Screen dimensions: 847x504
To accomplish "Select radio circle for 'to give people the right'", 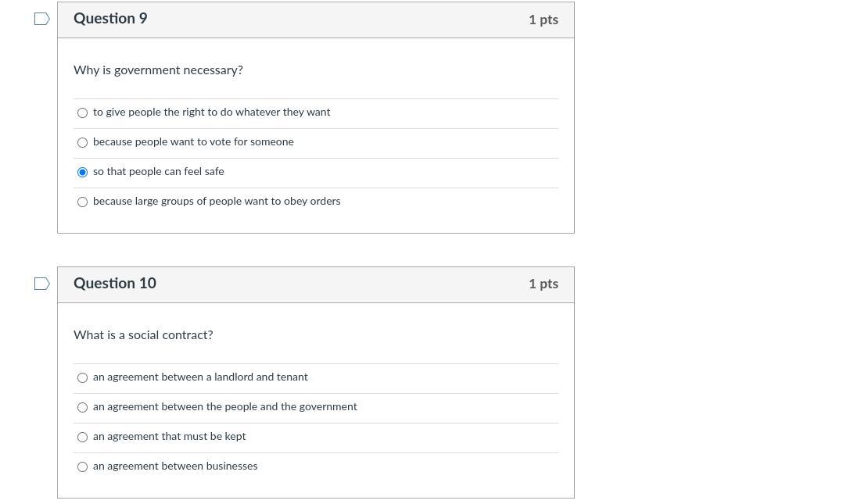I will point(82,113).
